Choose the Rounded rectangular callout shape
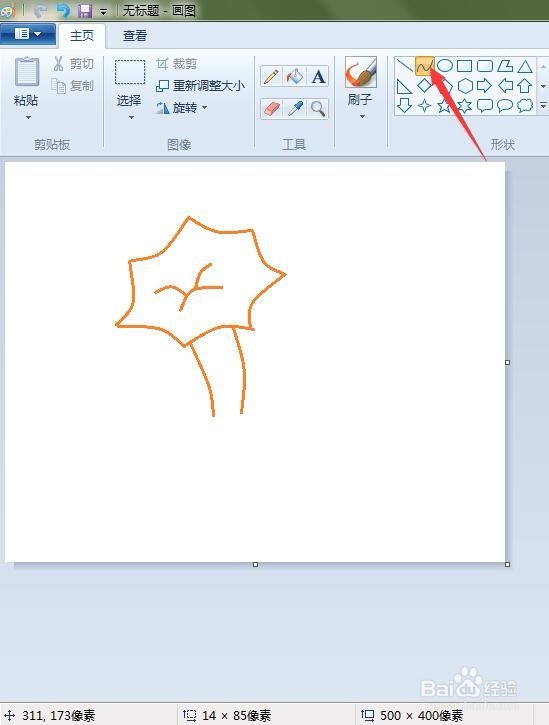This screenshot has width=549, height=725. (x=485, y=105)
